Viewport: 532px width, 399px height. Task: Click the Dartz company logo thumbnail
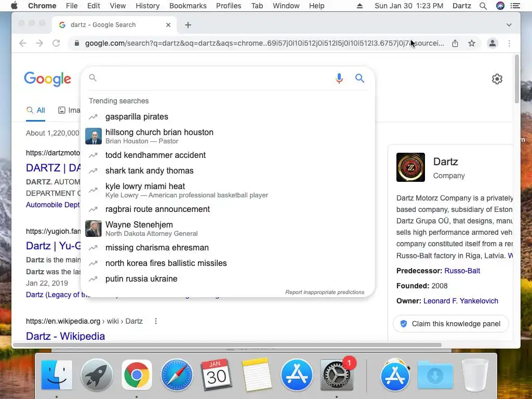(410, 167)
